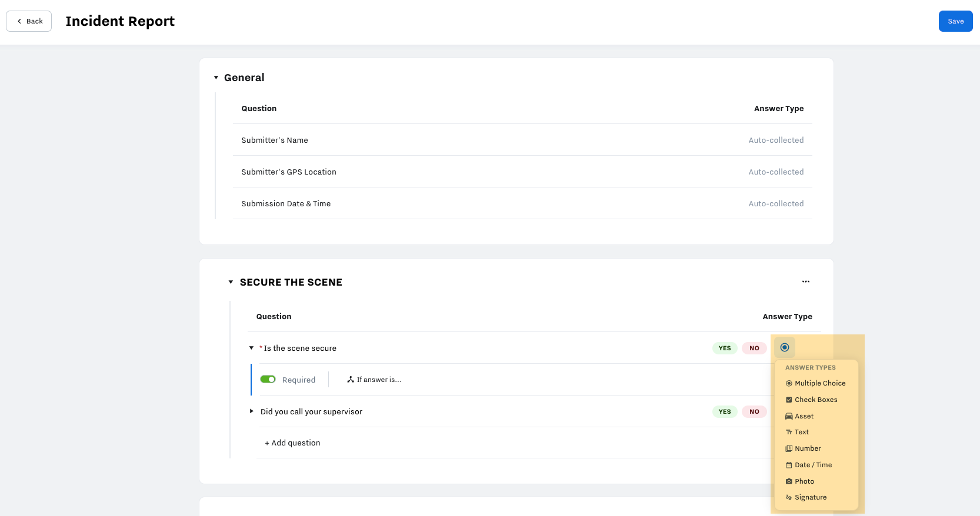Open Secure the Scene section options menu
This screenshot has width=980, height=516.
point(805,282)
